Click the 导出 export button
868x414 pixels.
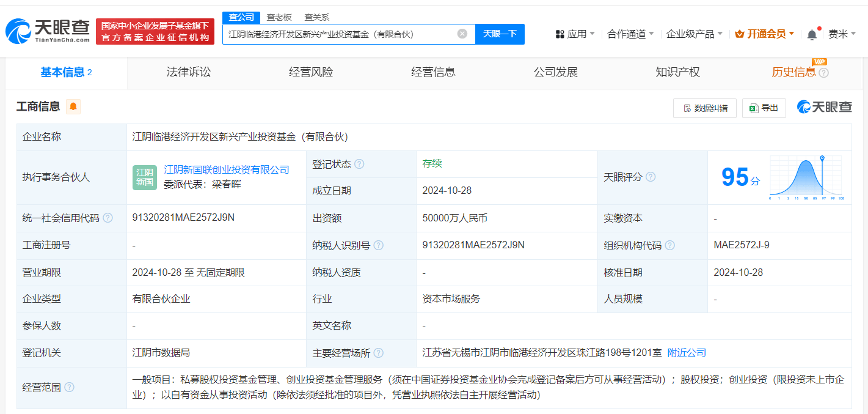(x=764, y=108)
